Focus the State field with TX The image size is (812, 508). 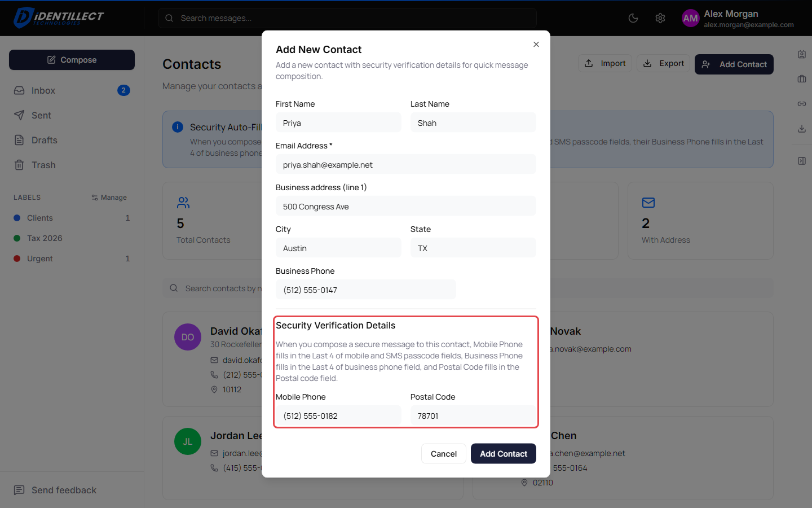point(473,248)
